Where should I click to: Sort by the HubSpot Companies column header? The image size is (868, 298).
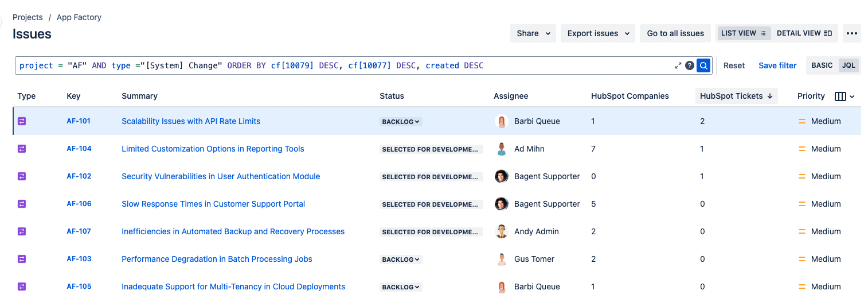pos(630,96)
